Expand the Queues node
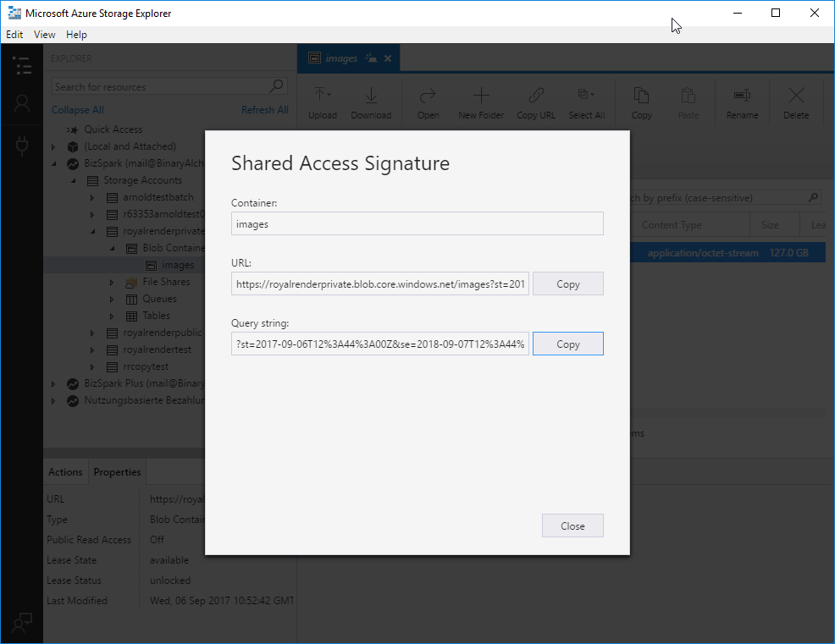Screen dimensions: 835x644 [x=112, y=299]
